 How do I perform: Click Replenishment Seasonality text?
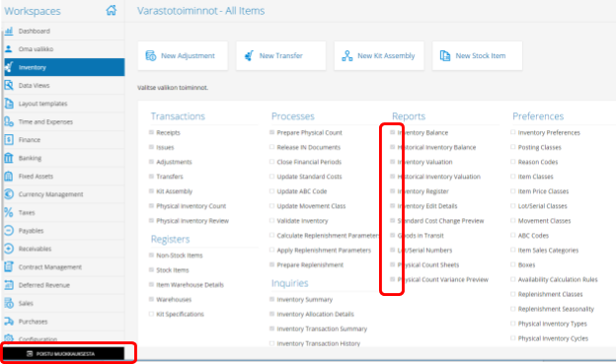pyautogui.click(x=556, y=309)
